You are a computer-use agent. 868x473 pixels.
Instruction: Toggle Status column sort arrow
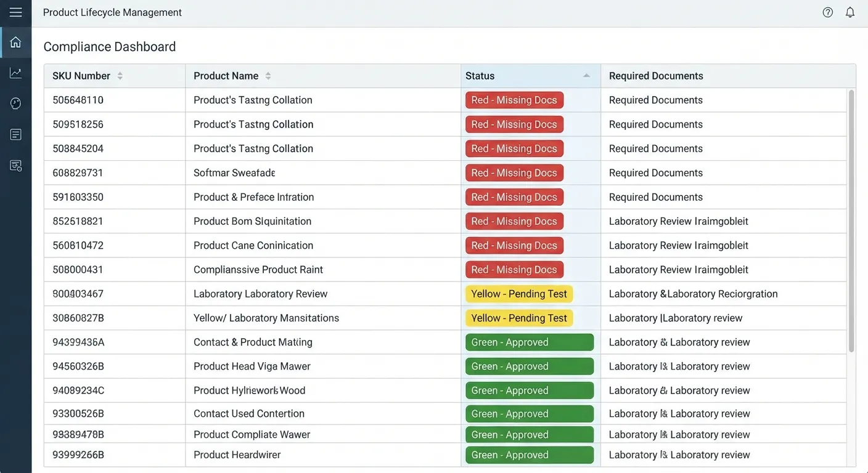586,76
